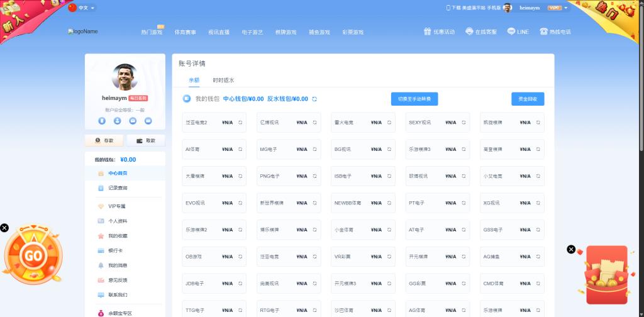This screenshot has width=644, height=317.
Task: Click the 我的消息 bell icon
Action: [101, 265]
